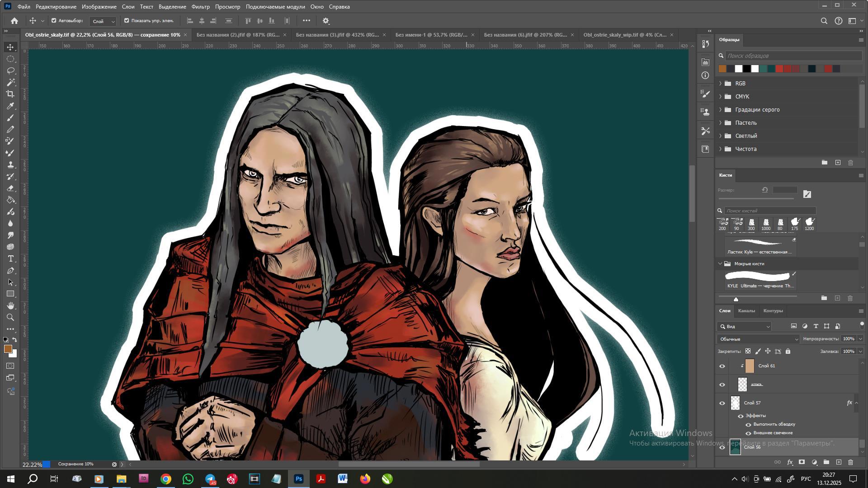Open the blend mode 'Обычные' dropdown
868x488 pixels.
tap(758, 339)
